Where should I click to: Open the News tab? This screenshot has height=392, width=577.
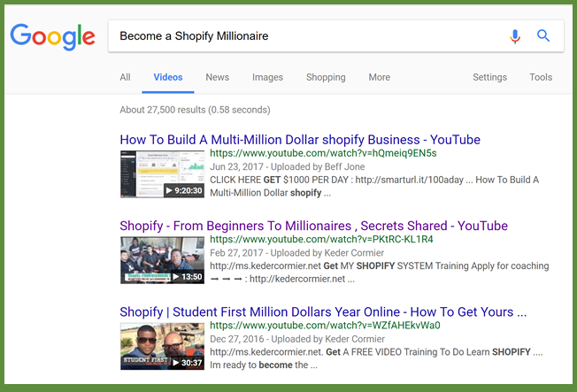pyautogui.click(x=217, y=77)
